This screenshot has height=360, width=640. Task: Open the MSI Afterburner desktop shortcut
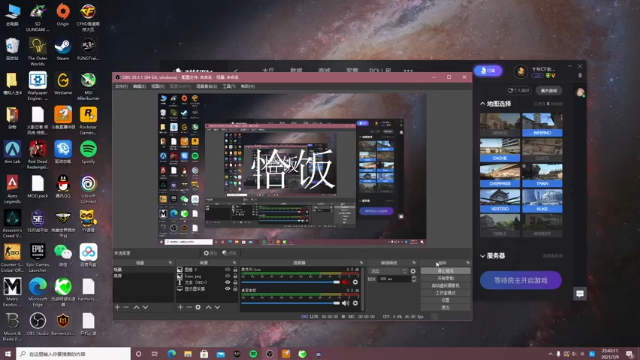tap(88, 86)
